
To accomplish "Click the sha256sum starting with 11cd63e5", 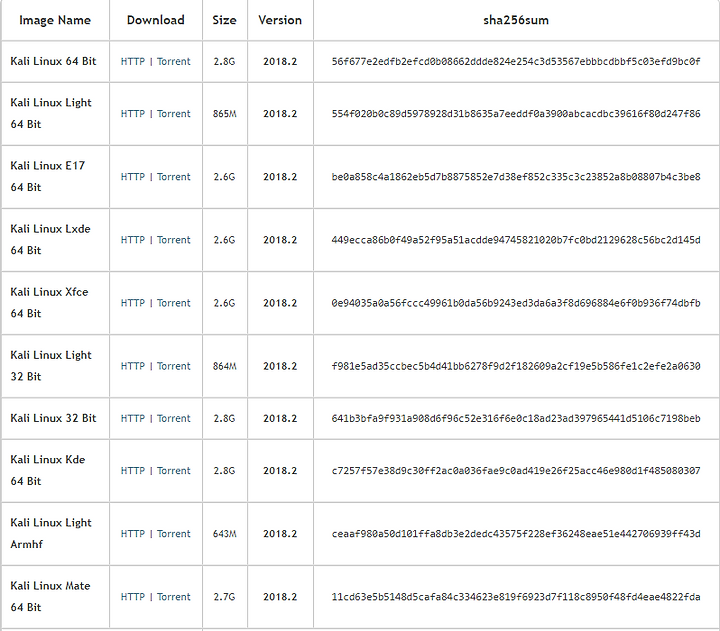I will [516, 597].
